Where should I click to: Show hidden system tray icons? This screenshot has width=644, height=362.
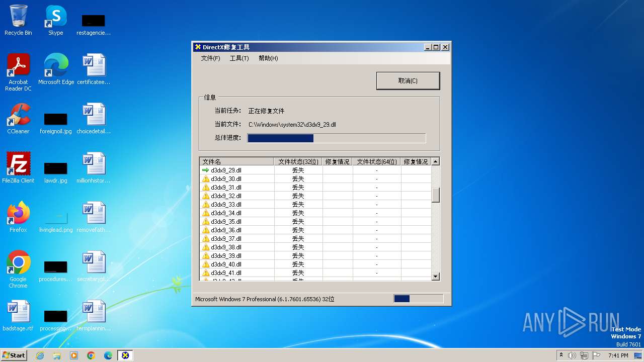click(x=561, y=355)
